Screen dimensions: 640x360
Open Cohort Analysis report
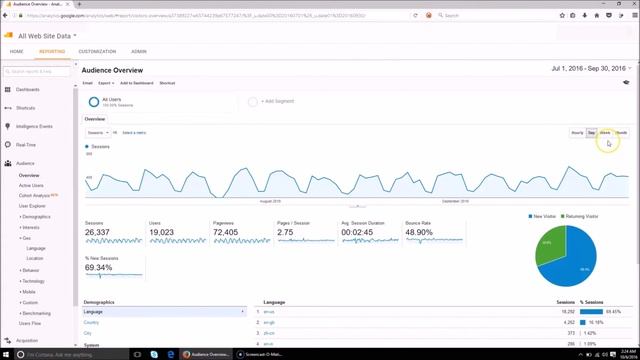click(x=34, y=196)
